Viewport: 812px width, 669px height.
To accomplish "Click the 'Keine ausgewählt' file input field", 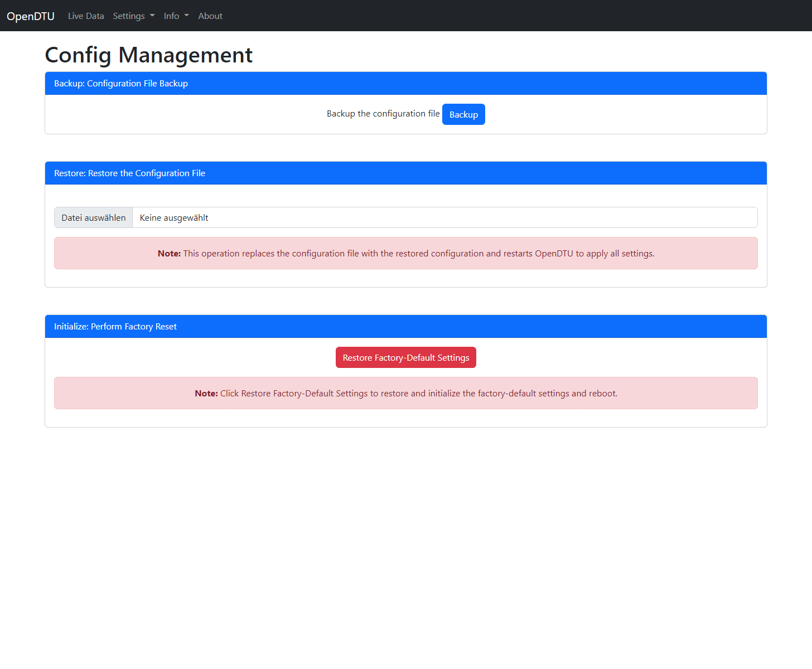I will [444, 217].
